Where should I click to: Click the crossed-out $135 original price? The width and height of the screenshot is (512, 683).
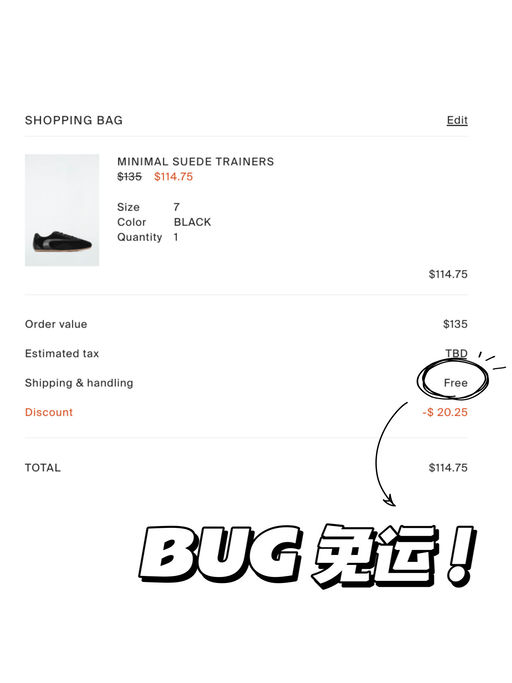pos(129,176)
